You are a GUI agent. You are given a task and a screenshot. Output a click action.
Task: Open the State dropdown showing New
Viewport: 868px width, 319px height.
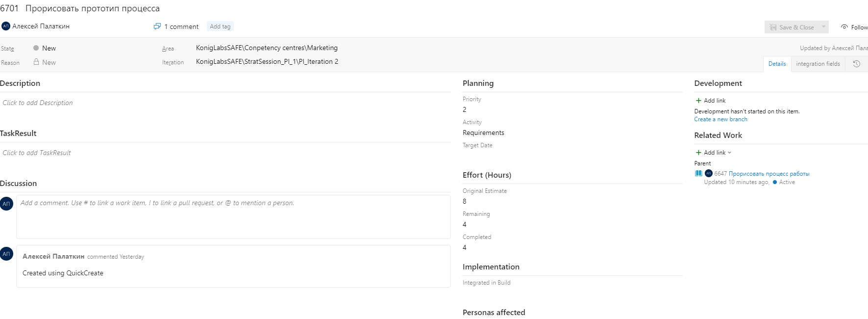[x=49, y=48]
